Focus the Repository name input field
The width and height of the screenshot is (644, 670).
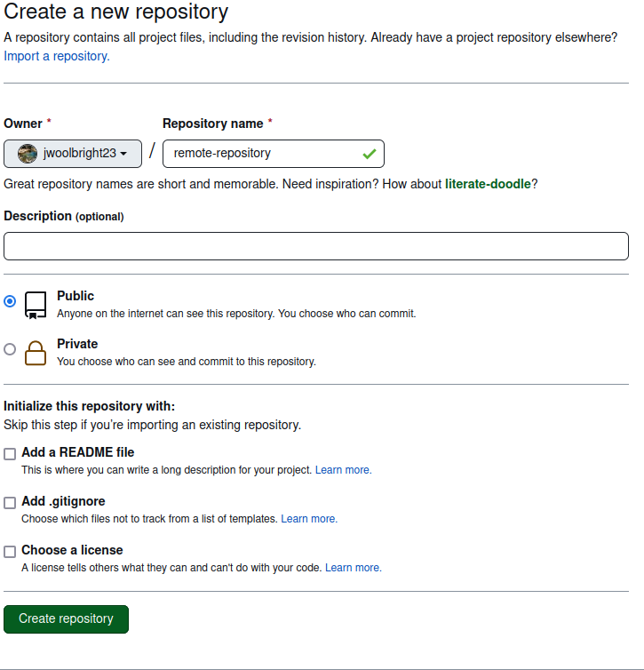pyautogui.click(x=262, y=153)
